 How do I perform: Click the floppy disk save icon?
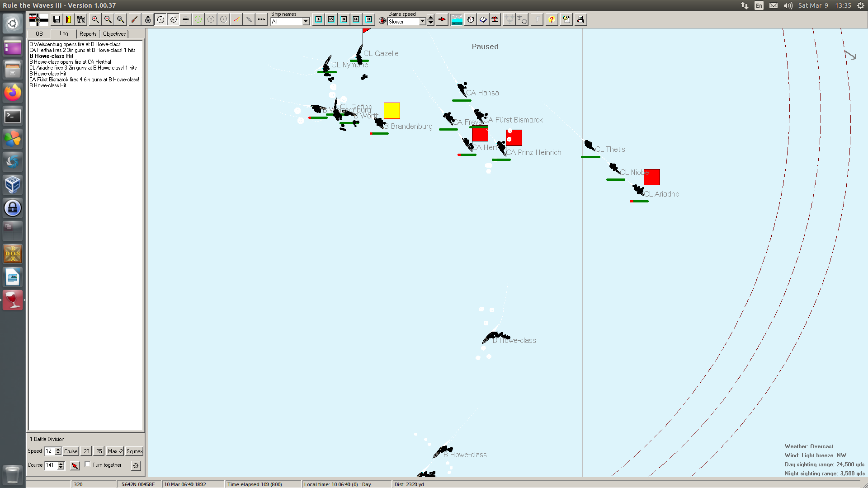point(57,19)
